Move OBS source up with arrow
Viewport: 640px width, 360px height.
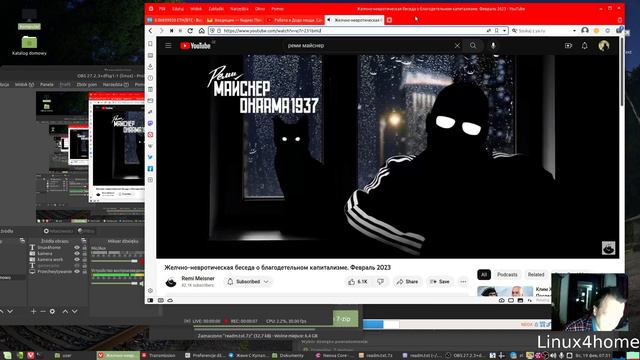pyautogui.click(x=65, y=311)
